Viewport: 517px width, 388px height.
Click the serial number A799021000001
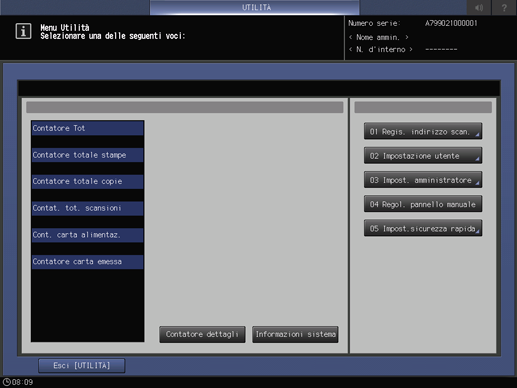[x=451, y=23]
